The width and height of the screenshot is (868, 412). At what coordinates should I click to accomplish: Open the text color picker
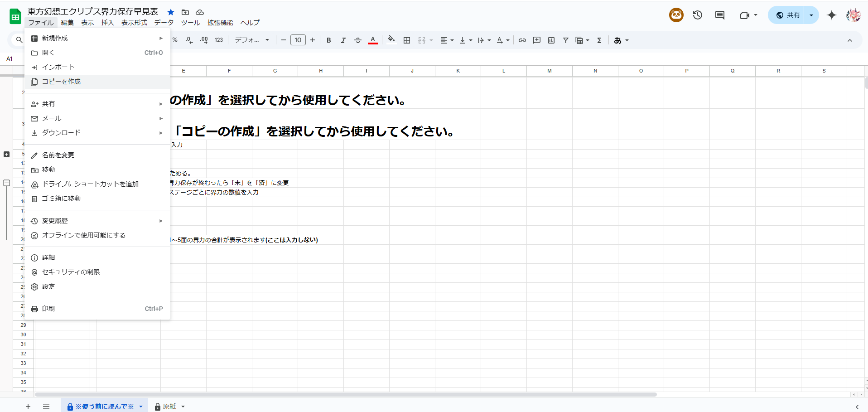coord(373,40)
